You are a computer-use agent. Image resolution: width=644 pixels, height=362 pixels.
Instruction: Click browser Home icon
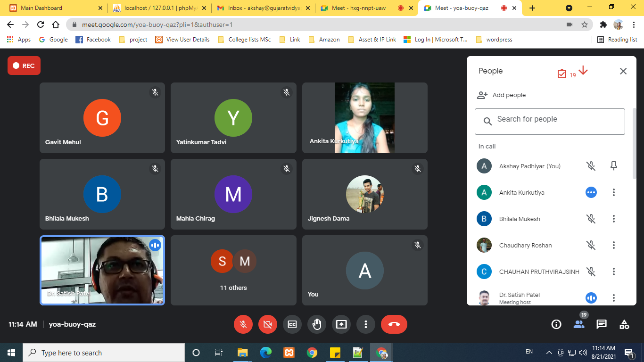click(56, 25)
